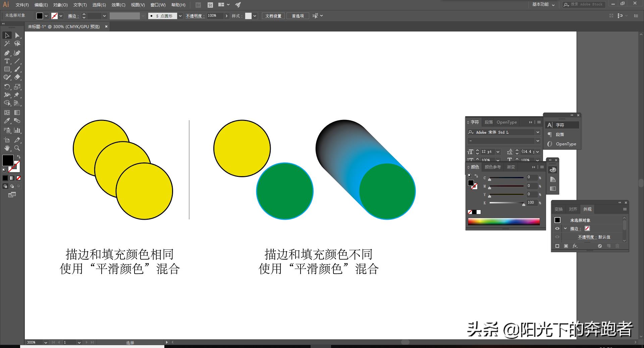
Task: Select the Symbol Sprayer tool
Action: 7,130
